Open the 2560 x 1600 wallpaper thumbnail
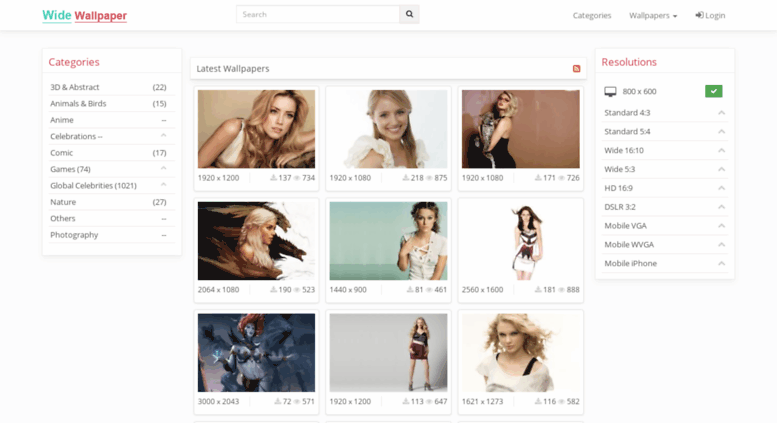777x423 pixels. click(520, 241)
